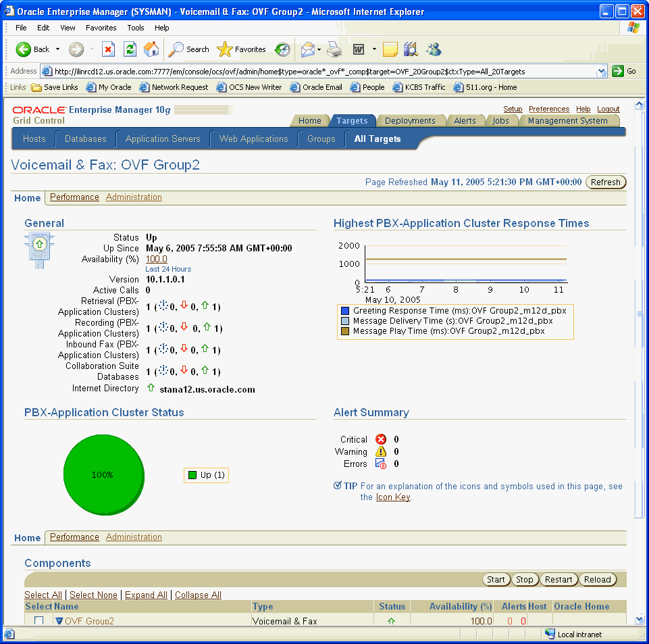Click the Mail envelope icon in the toolbar
Screen dimensions: 649x644
click(309, 49)
